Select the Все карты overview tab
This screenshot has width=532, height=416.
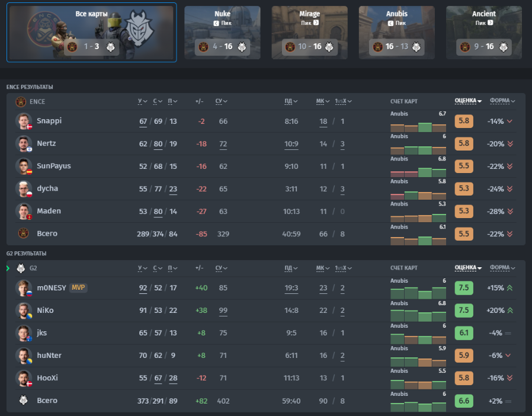[x=92, y=33]
